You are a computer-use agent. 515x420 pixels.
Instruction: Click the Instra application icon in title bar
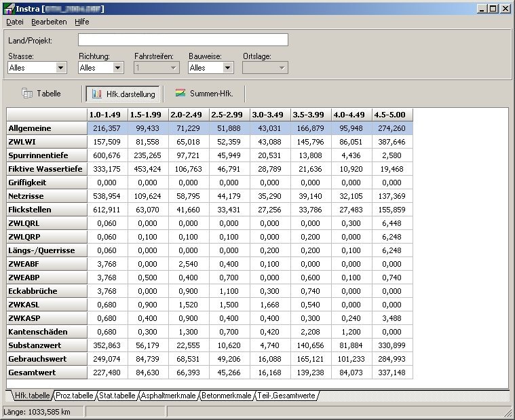pyautogui.click(x=9, y=9)
